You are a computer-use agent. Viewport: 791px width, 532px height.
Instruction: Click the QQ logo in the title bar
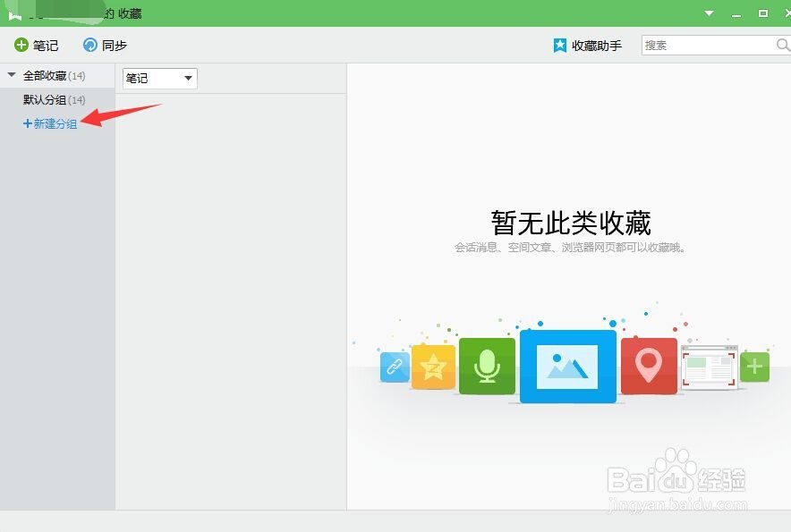click(x=11, y=13)
